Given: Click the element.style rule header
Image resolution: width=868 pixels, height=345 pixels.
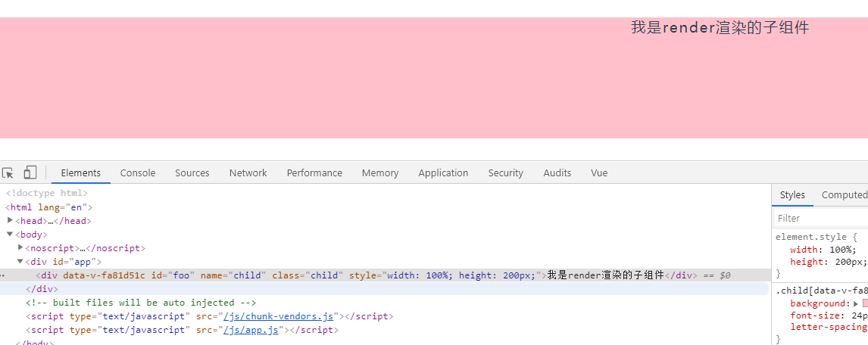Looking at the screenshot, I should (816, 238).
